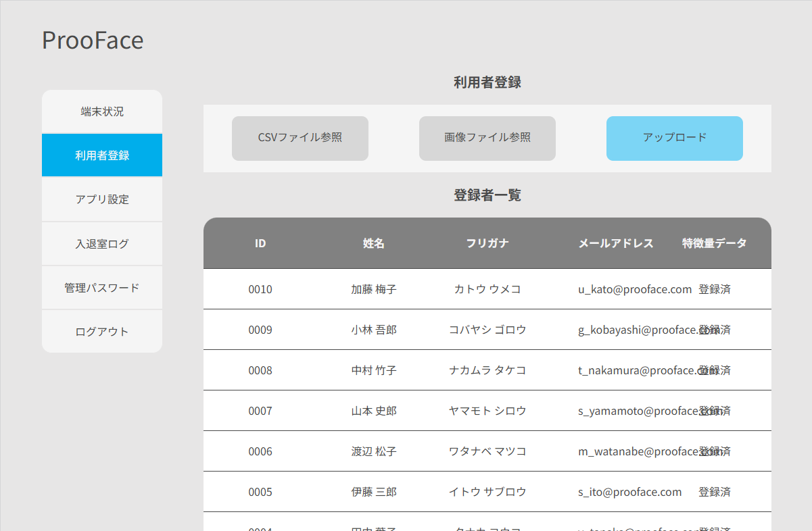The height and width of the screenshot is (531, 812).
Task: Select ID cell 0006
Action: coord(260,451)
